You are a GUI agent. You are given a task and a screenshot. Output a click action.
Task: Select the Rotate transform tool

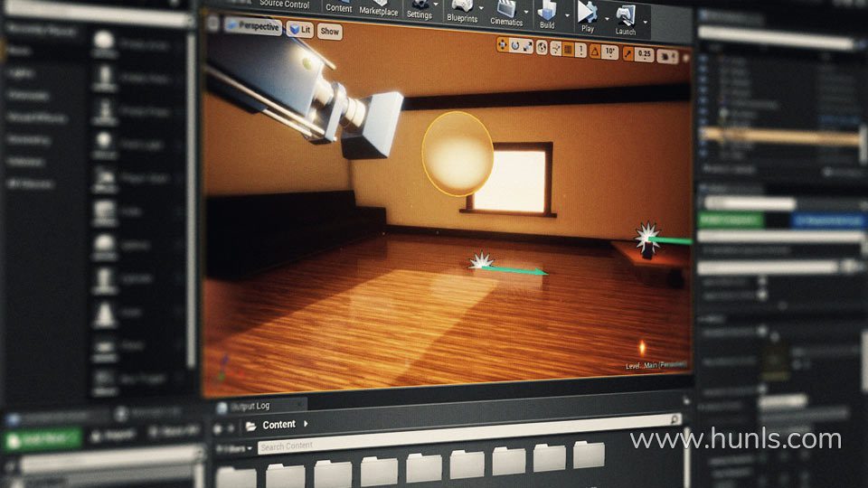click(x=515, y=46)
